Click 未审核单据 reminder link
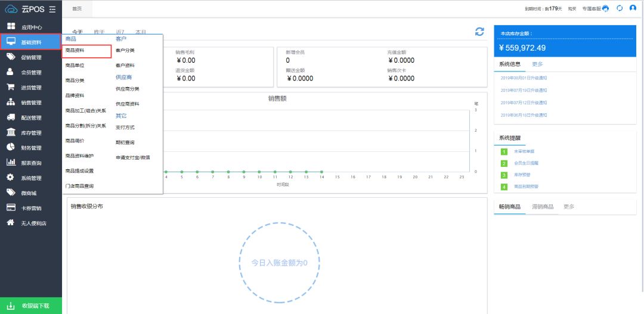This screenshot has width=644, height=314. point(524,151)
